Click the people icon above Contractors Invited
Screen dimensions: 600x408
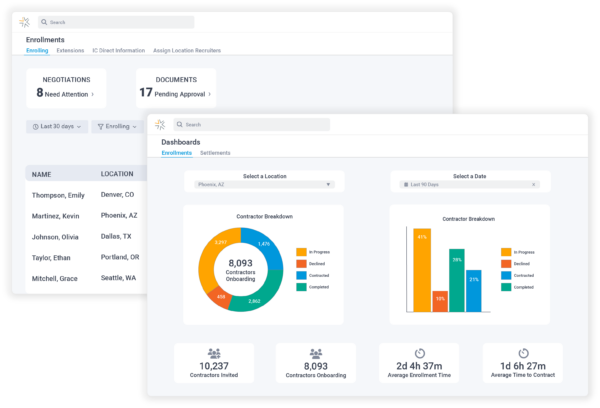[214, 353]
